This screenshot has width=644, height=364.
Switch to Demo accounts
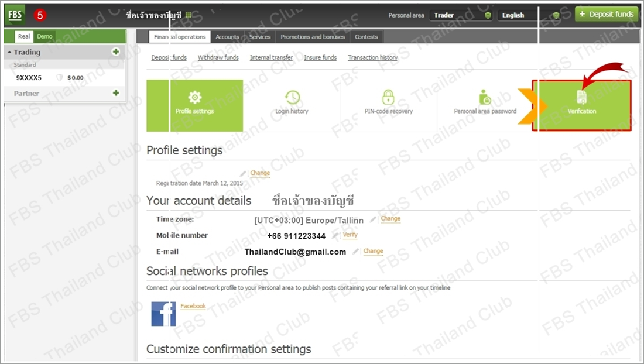point(44,36)
